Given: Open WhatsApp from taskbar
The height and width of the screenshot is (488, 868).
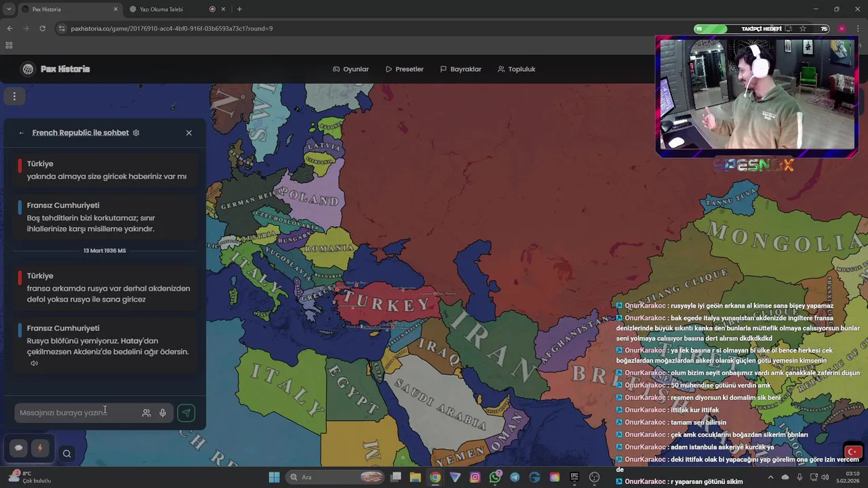Looking at the screenshot, I should pos(495,477).
